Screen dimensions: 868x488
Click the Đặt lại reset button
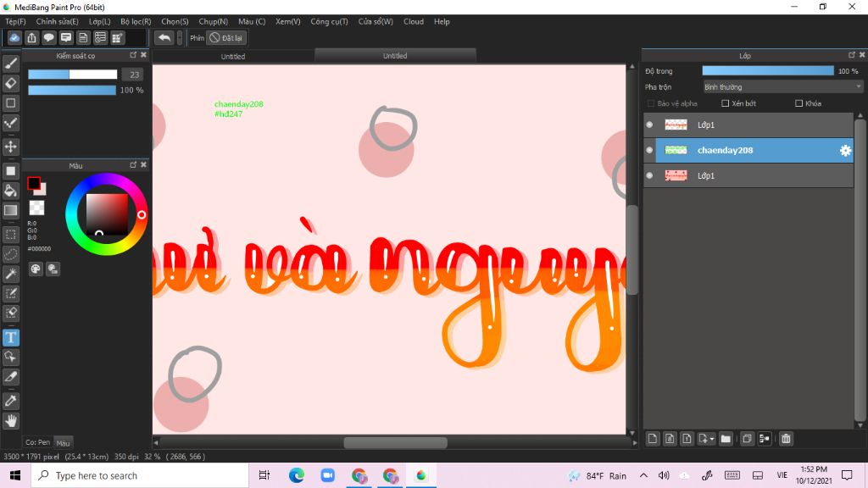(x=225, y=37)
